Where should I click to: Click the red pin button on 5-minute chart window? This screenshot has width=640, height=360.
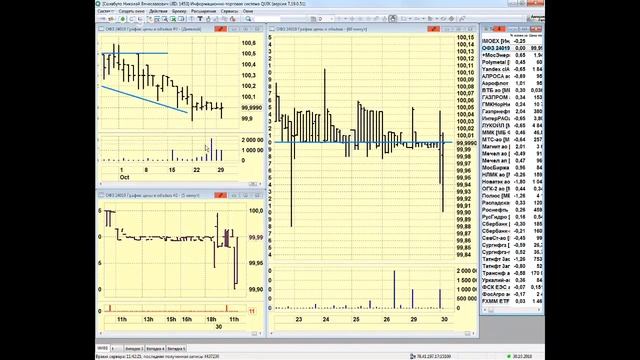(x=220, y=195)
